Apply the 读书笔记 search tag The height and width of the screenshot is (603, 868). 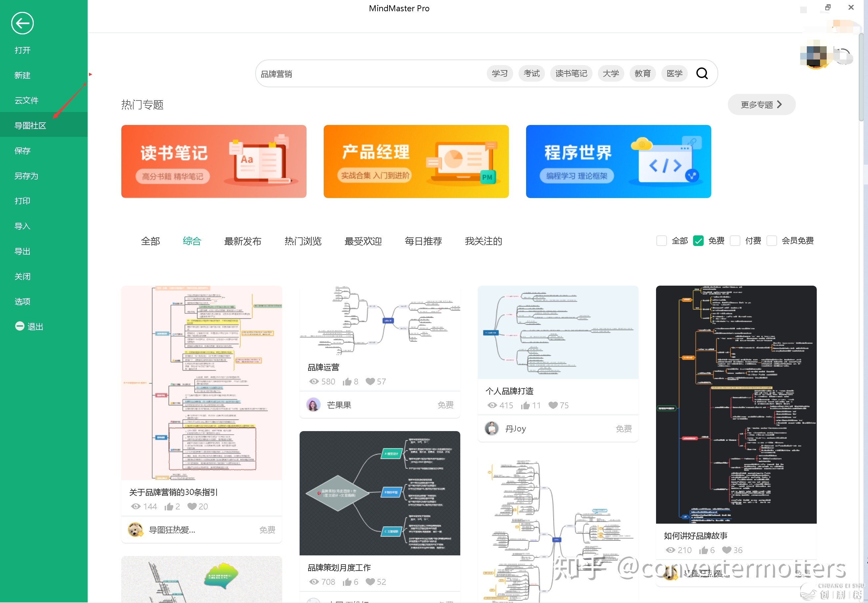(x=571, y=73)
